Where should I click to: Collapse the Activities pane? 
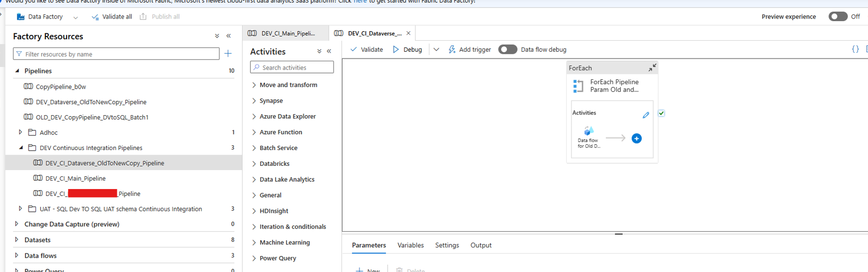tap(329, 51)
